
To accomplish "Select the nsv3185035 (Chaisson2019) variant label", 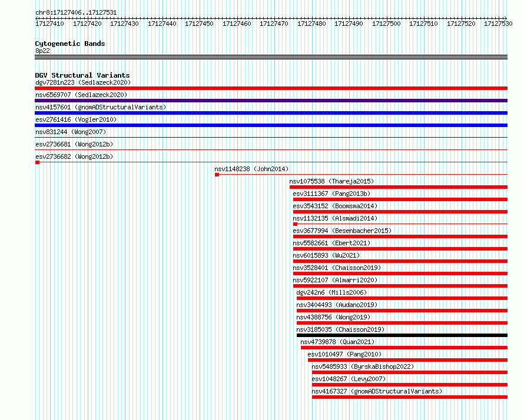I will click(340, 329).
